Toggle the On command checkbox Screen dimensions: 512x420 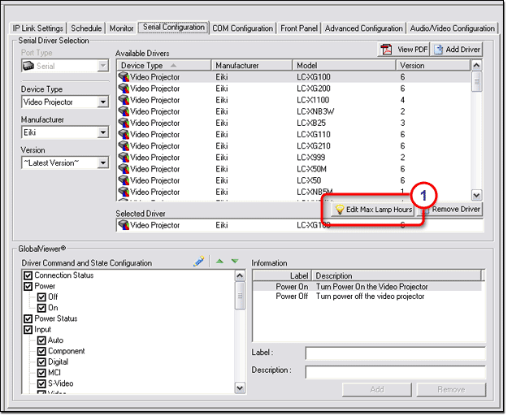click(41, 308)
